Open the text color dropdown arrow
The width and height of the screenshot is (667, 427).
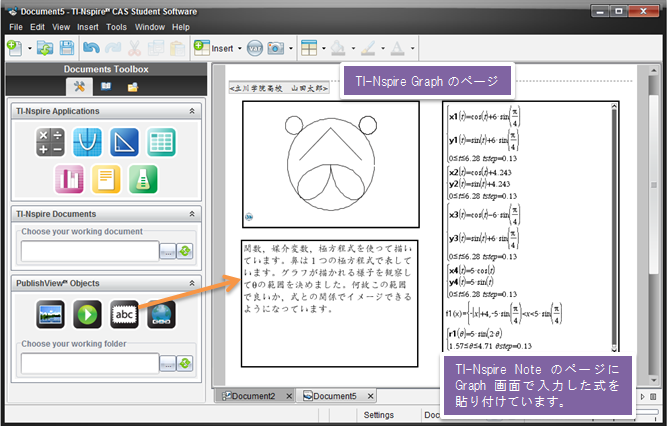[412, 48]
